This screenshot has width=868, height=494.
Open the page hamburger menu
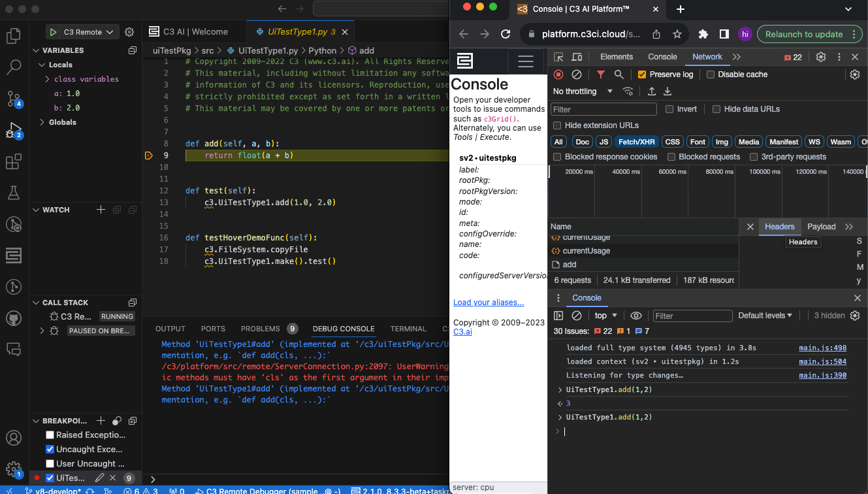tap(526, 61)
